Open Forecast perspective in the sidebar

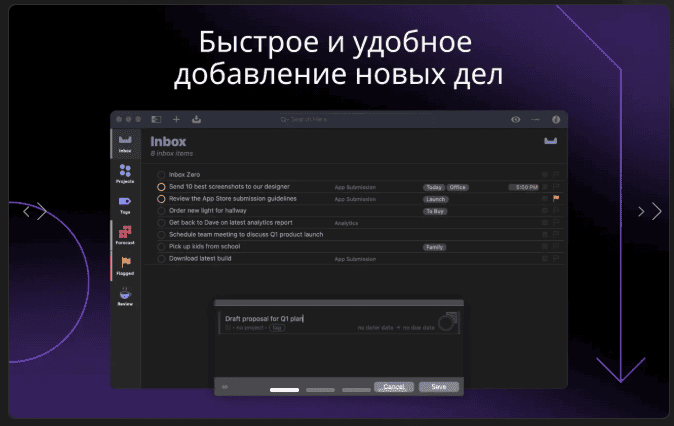[x=125, y=235]
